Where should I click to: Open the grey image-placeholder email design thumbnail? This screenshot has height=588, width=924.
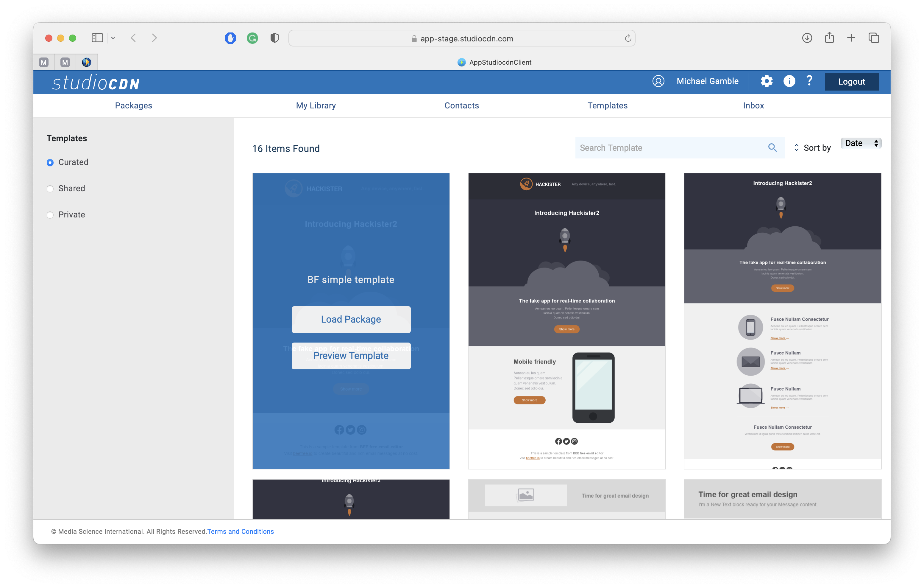(566, 499)
